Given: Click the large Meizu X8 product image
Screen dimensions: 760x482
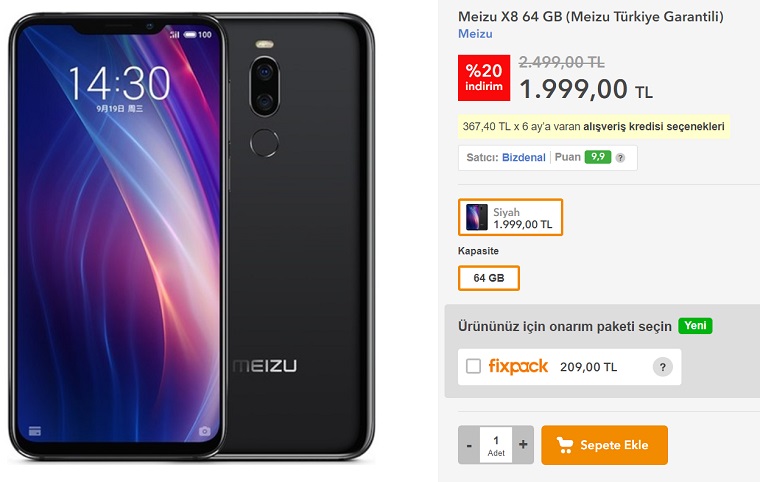Looking at the screenshot, I should [191, 237].
